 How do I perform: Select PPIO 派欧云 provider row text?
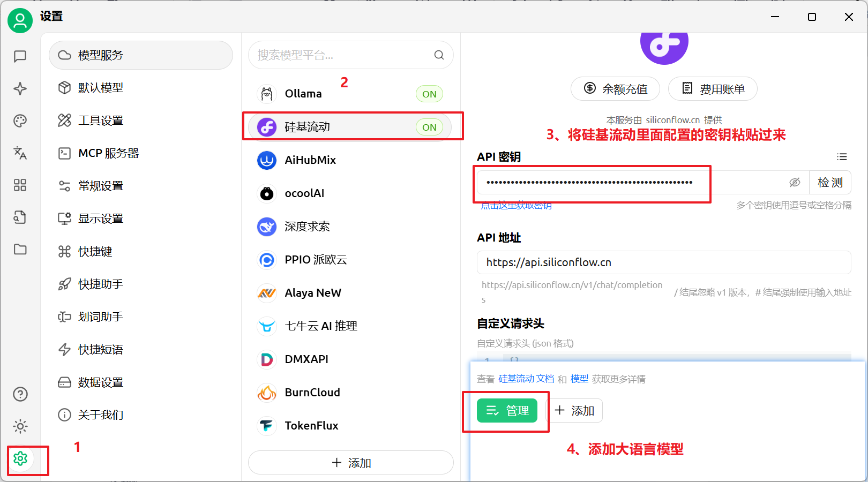(316, 260)
